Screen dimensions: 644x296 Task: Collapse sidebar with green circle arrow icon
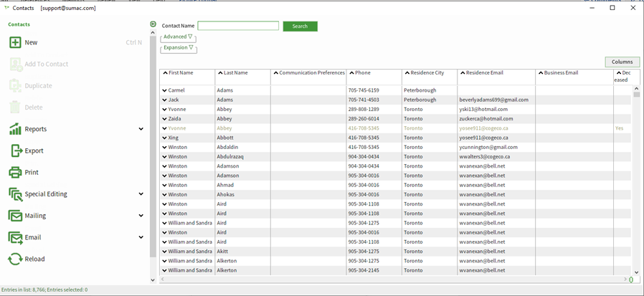pos(153,24)
